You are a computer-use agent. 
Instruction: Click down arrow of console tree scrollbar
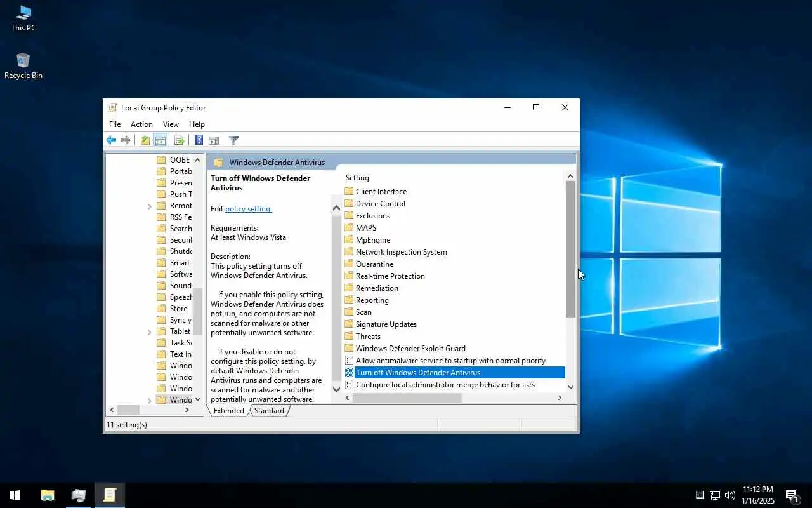(x=197, y=399)
